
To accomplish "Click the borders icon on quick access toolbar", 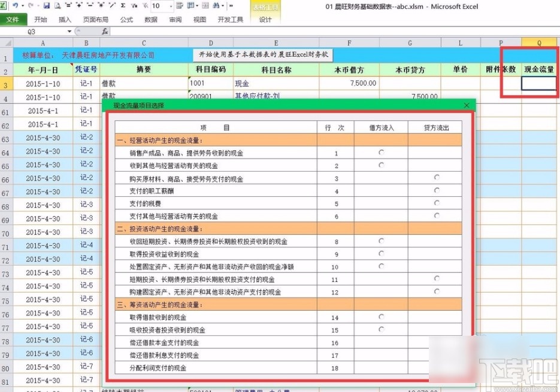I will 191,5.
